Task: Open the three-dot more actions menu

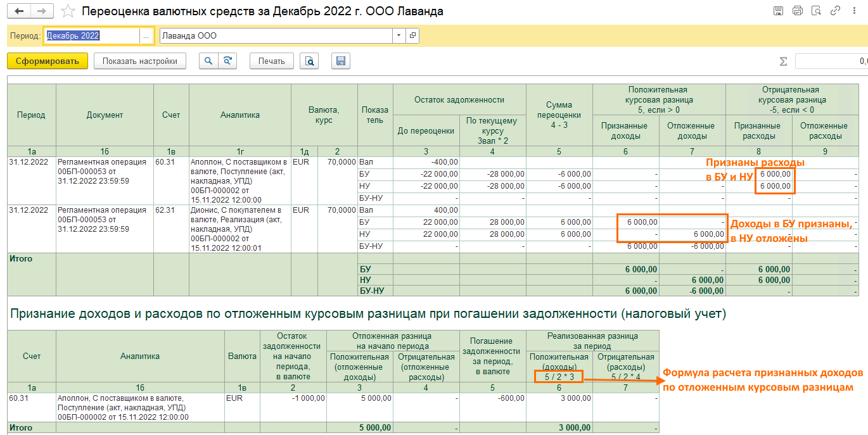Action: point(853,11)
